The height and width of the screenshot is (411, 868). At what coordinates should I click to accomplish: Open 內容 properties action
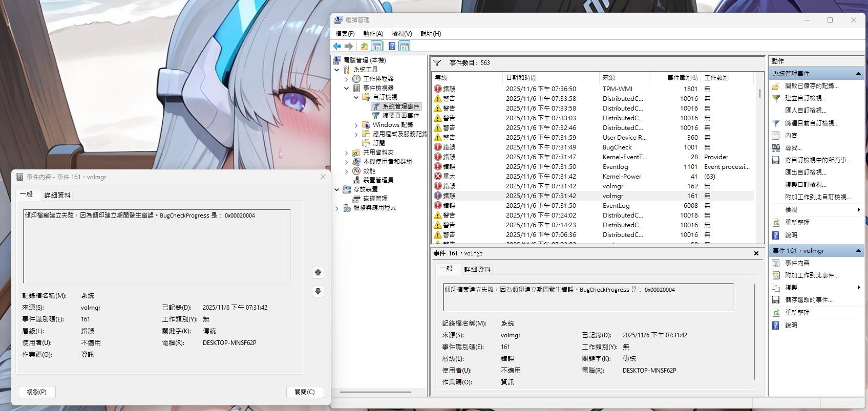coord(791,136)
